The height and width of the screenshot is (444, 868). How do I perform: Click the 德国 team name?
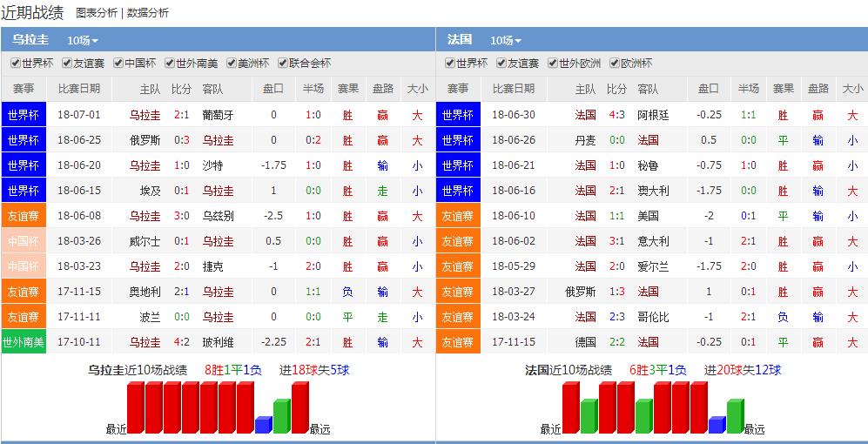[x=585, y=342]
